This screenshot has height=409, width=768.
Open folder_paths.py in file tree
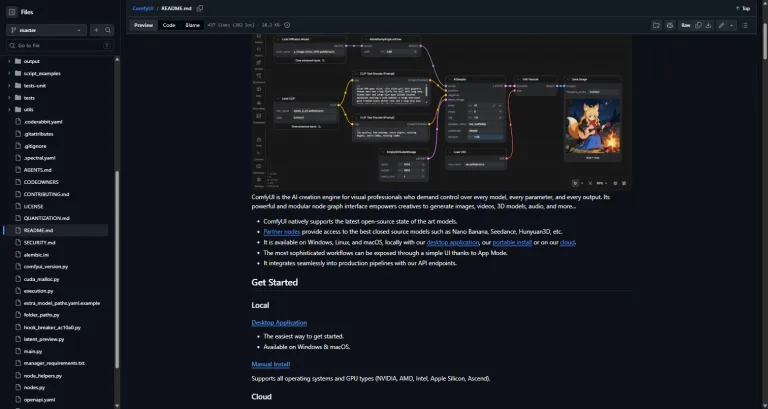[x=42, y=315]
